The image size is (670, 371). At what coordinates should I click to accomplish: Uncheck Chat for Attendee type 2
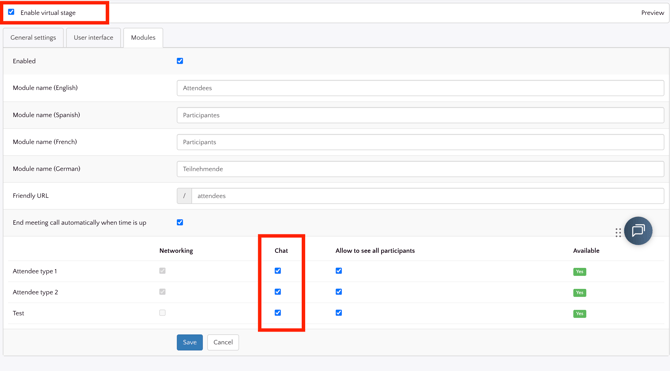point(278,292)
